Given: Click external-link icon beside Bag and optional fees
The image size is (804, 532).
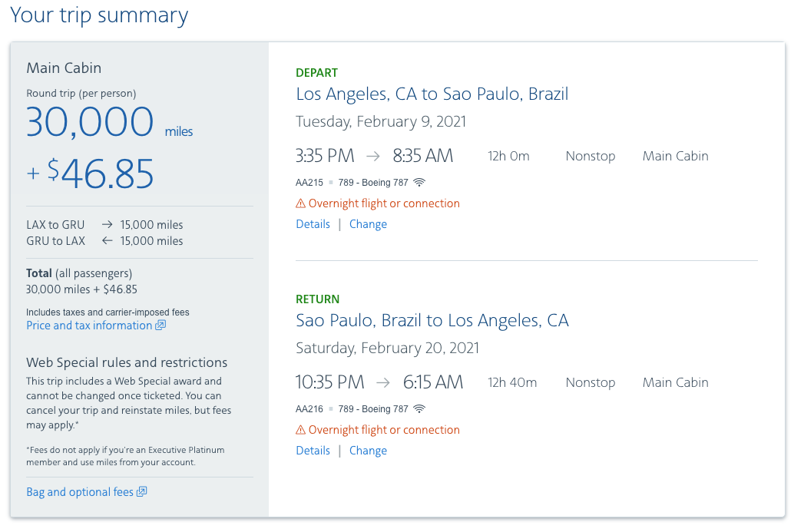Looking at the screenshot, I should pyautogui.click(x=141, y=492).
